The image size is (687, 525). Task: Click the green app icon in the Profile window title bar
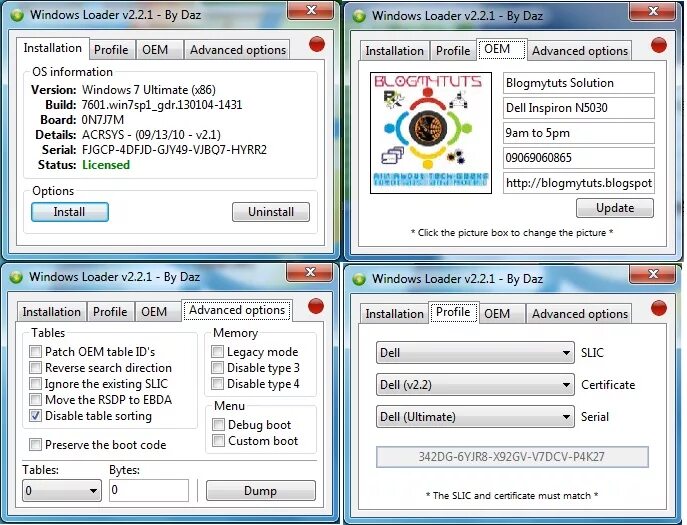coord(359,279)
